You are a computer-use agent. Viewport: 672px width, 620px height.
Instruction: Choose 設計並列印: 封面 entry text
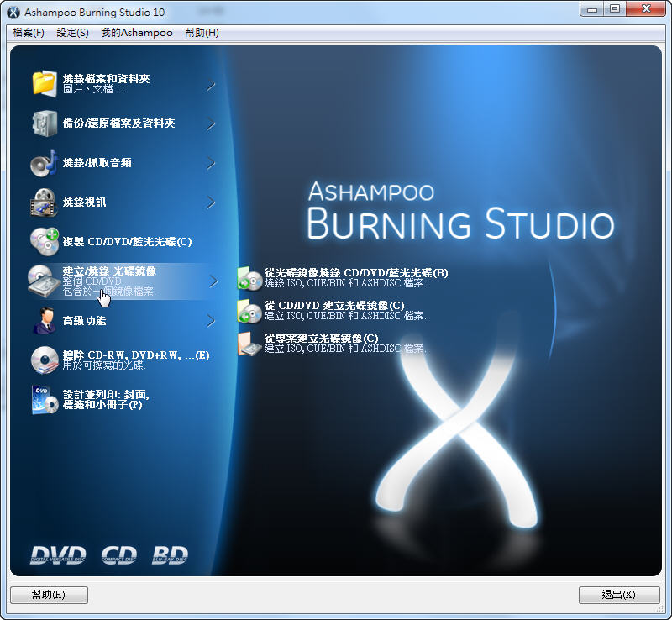tap(106, 400)
